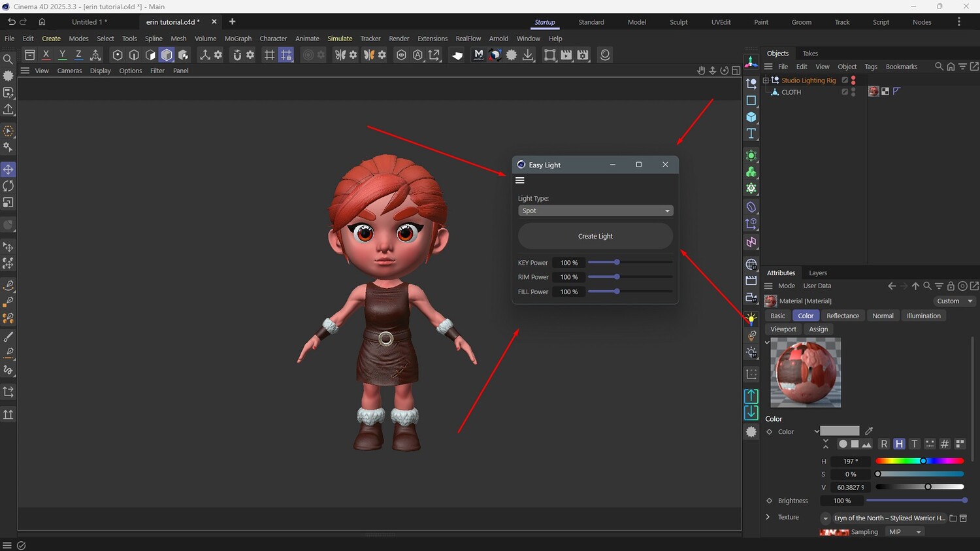Open the texture options dropdown arrow

[x=826, y=518]
